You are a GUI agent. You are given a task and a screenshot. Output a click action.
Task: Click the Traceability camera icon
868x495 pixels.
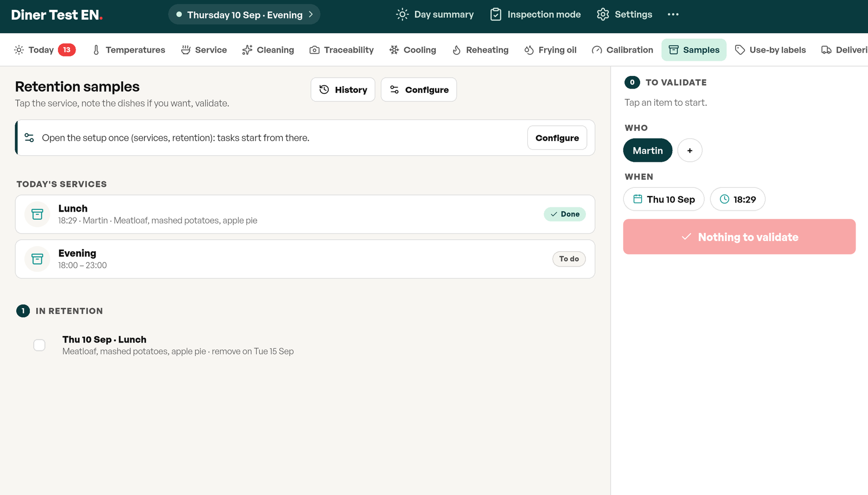314,50
